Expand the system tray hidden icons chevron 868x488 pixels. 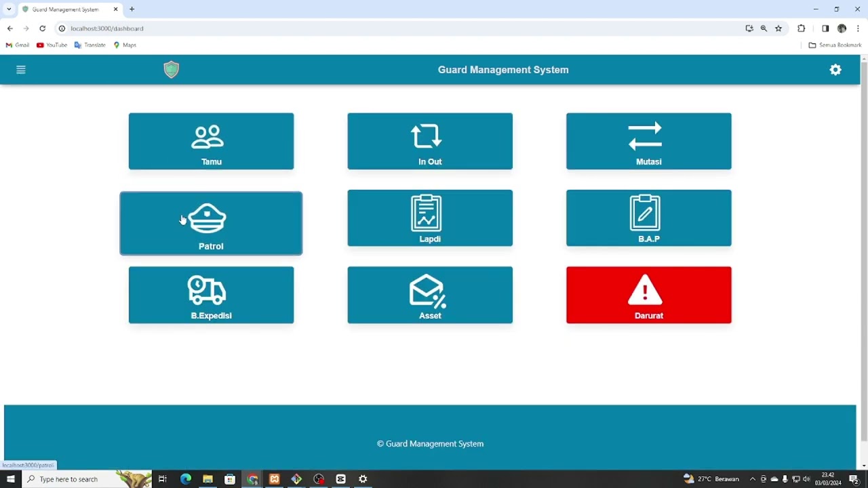[752, 479]
